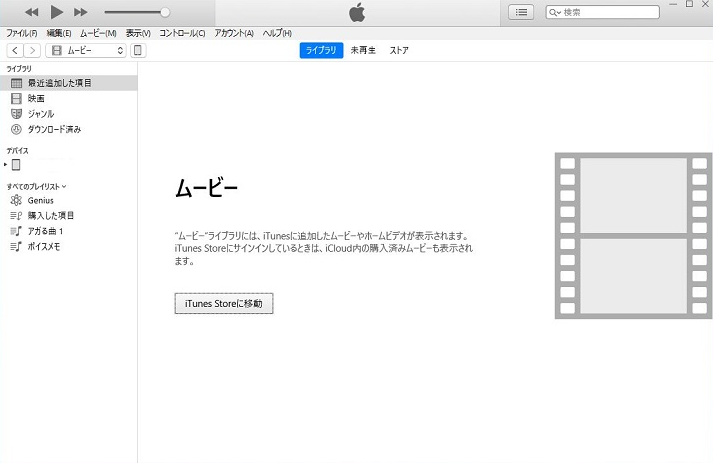Adjust the volume slider knob
The width and height of the screenshot is (713, 463).
pos(165,12)
